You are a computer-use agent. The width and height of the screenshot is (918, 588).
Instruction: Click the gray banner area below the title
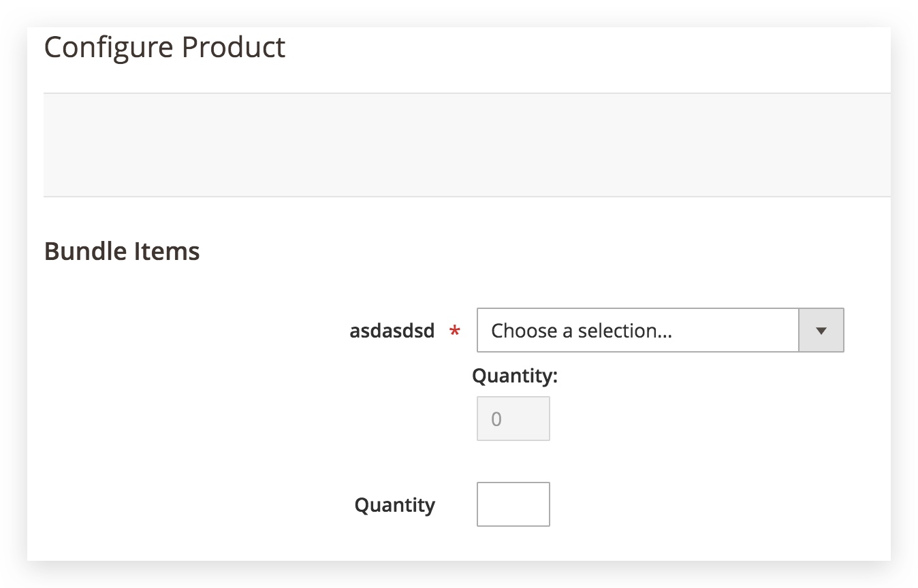[x=466, y=145]
